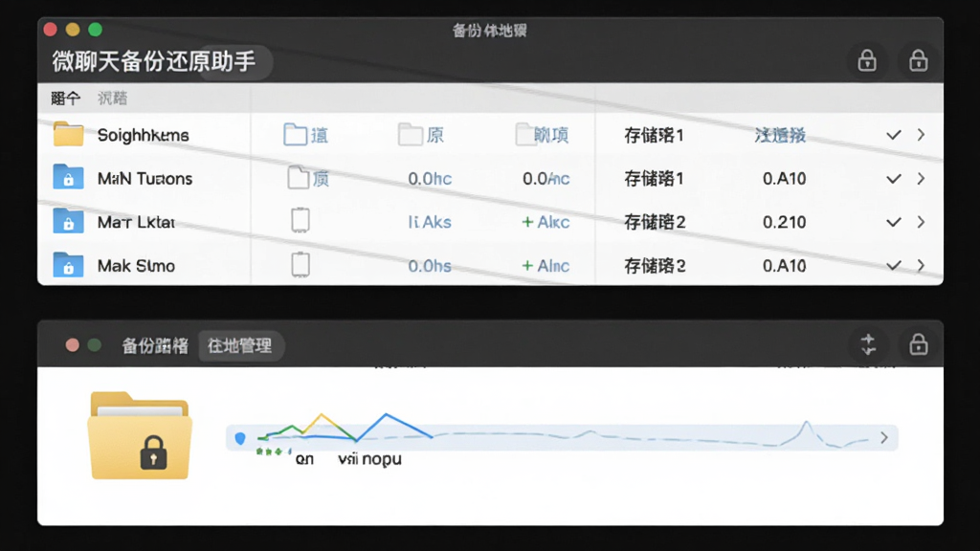The image size is (980, 551).
Task: Toggle the checkmark in MaN Tuaons row
Action: 894,179
